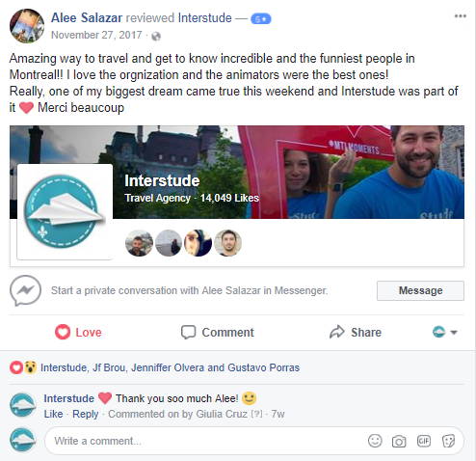Expand the comment-as identity dropdown arrow
Image resolution: width=476 pixels, height=461 pixels.
coord(454,332)
